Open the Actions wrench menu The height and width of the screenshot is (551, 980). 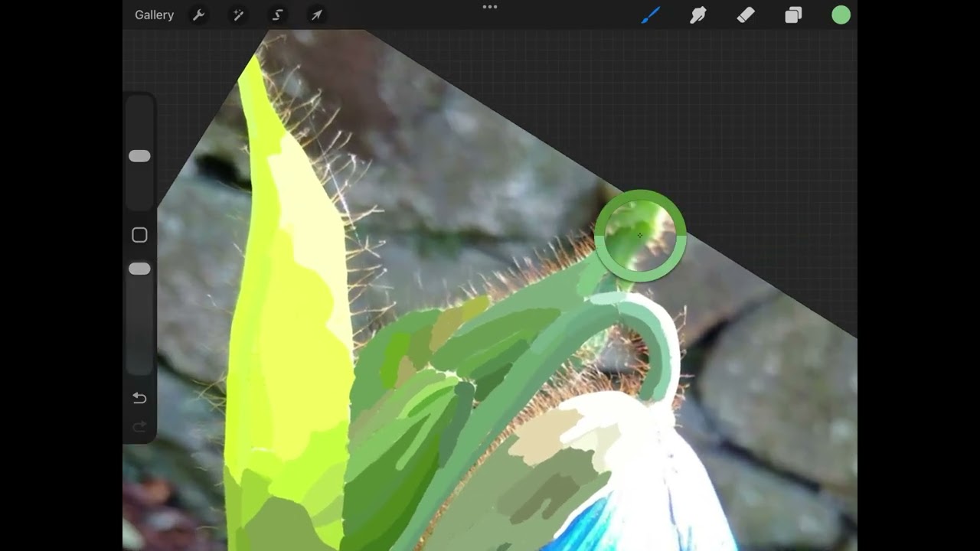click(x=198, y=15)
